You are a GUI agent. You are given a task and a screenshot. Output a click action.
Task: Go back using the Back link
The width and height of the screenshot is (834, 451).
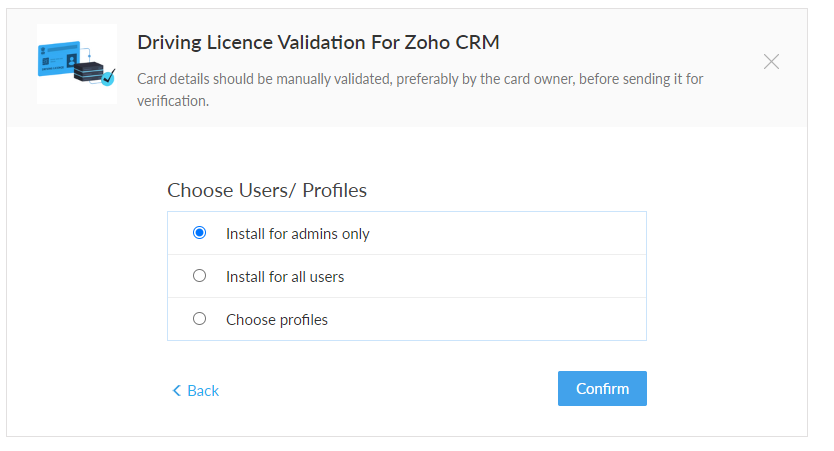click(x=203, y=390)
